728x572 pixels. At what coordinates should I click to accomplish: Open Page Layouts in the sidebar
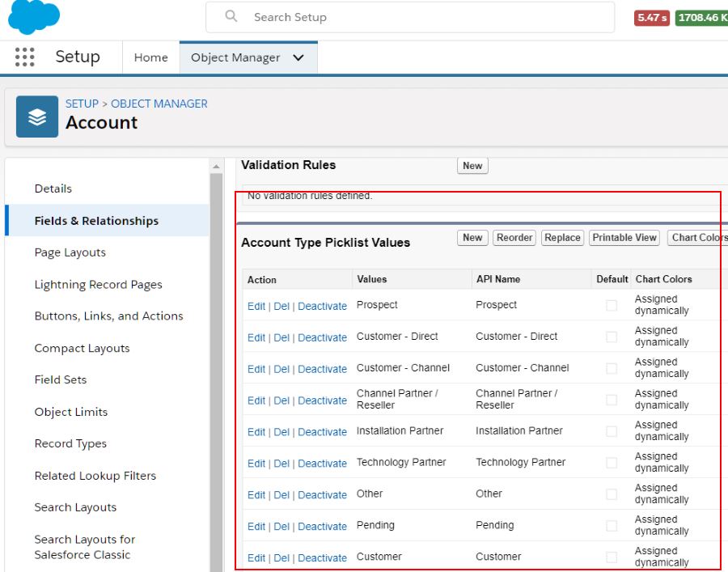point(70,252)
